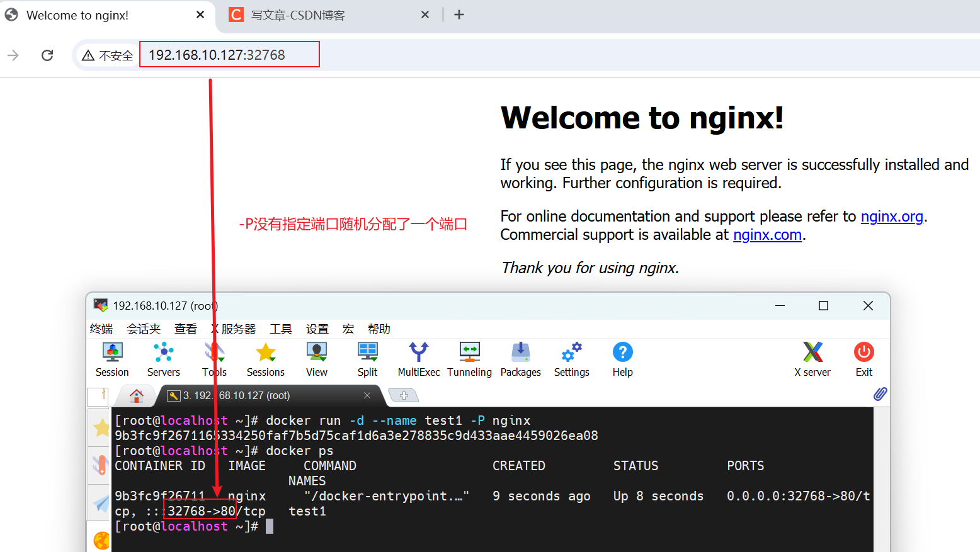Open the Settings gears icon
Screen dimensions: 980x552
572,359
